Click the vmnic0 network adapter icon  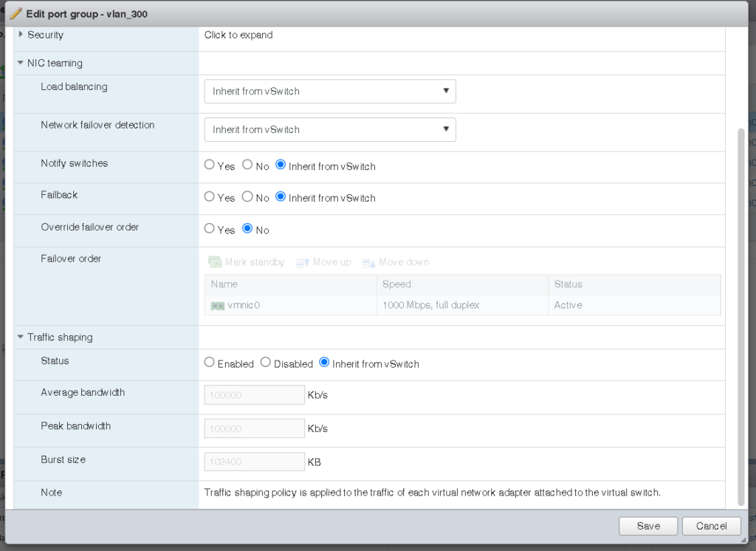[x=218, y=306]
